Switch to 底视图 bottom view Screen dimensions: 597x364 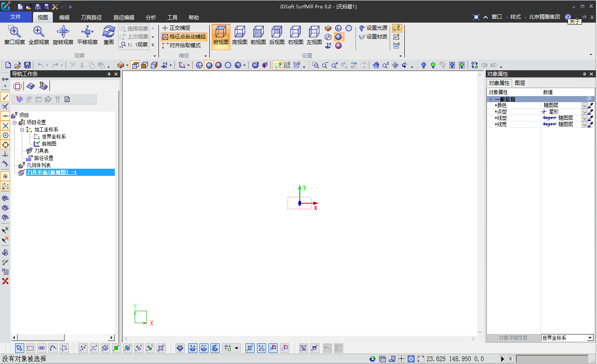pos(240,36)
